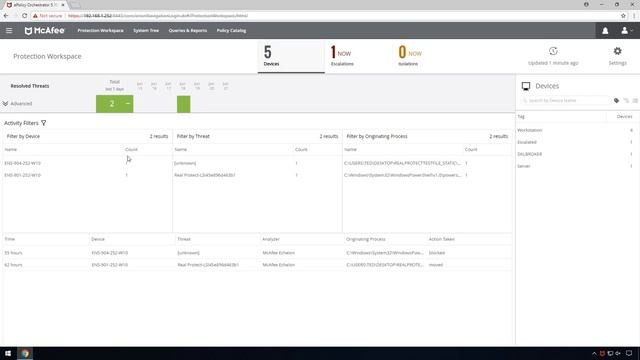640x360 pixels.
Task: Go back in the browser
Action: pyautogui.click(x=6, y=16)
